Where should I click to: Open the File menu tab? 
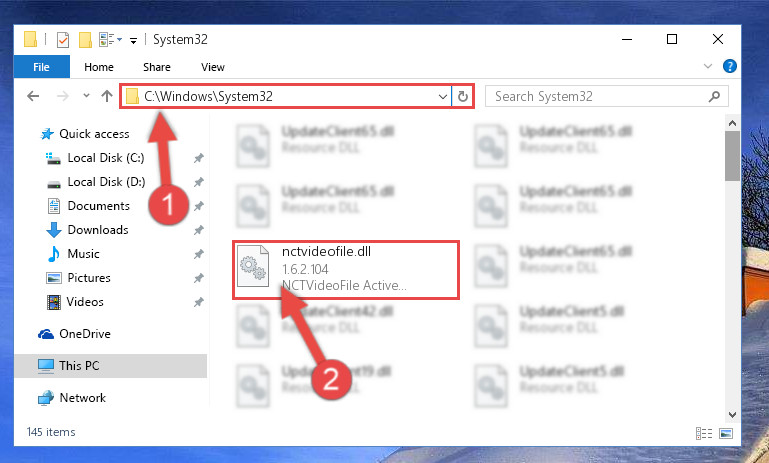pos(41,67)
